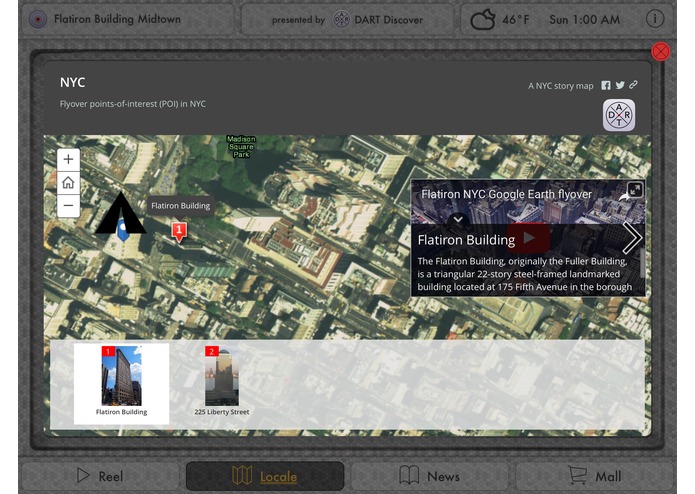Click the square DART logo badge

pos(619,115)
